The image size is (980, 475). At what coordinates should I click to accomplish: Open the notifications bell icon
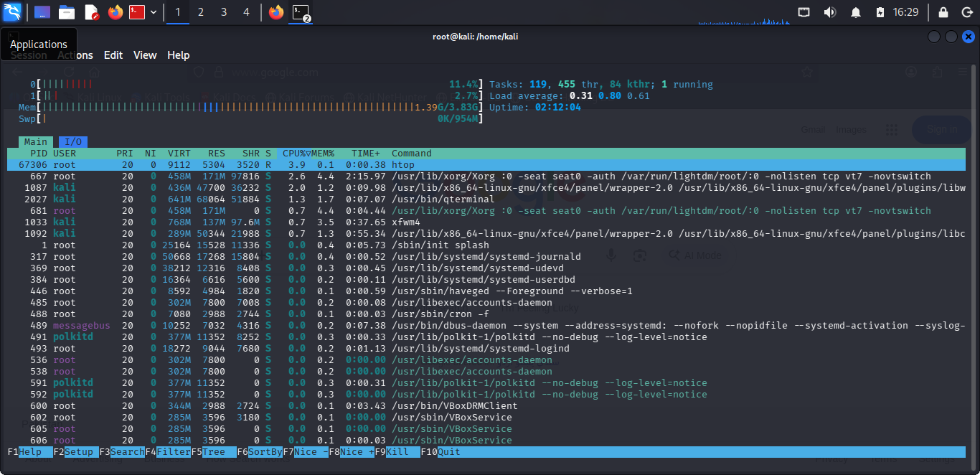point(855,12)
